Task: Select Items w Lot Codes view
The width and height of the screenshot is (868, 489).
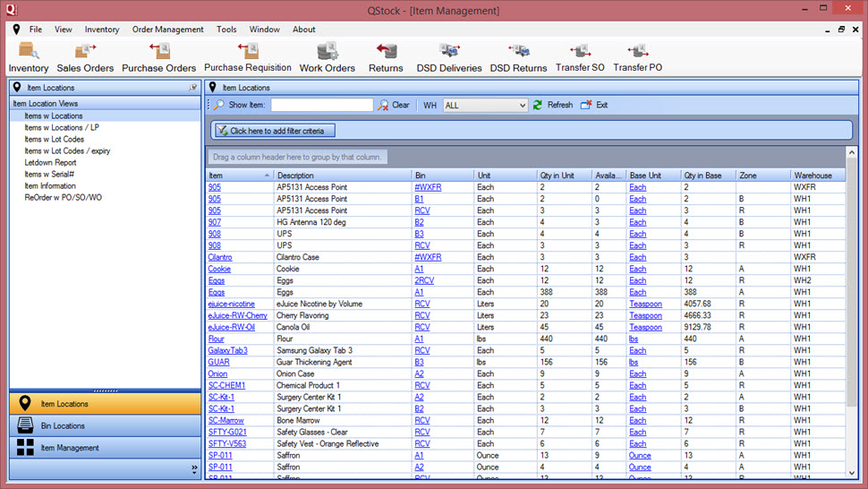Action: [x=54, y=140]
